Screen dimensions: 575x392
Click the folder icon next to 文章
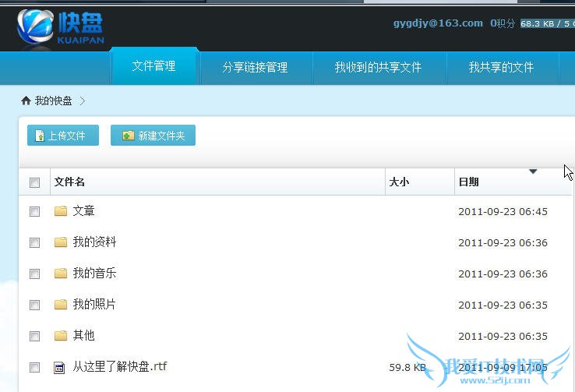[x=61, y=211]
